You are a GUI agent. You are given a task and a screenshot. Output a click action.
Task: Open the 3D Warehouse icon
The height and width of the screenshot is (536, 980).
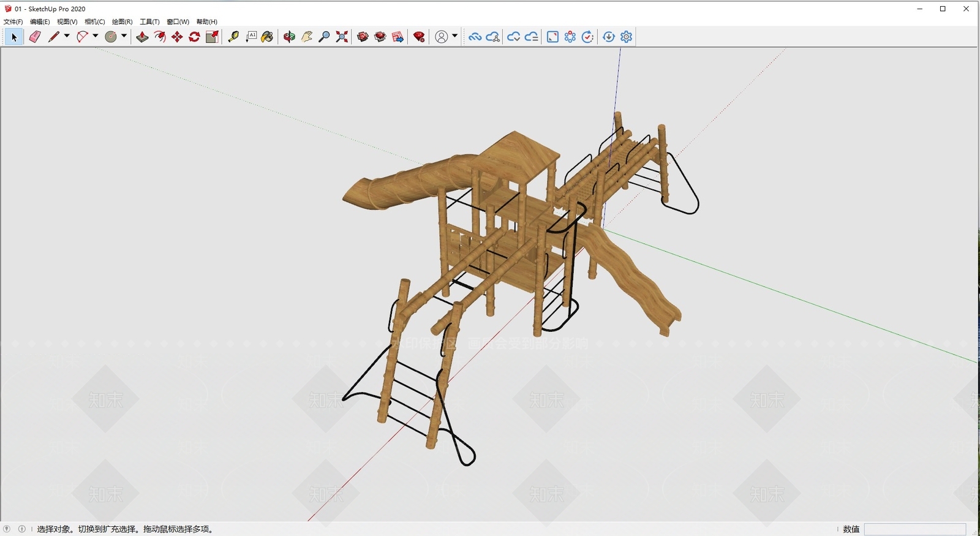click(363, 37)
